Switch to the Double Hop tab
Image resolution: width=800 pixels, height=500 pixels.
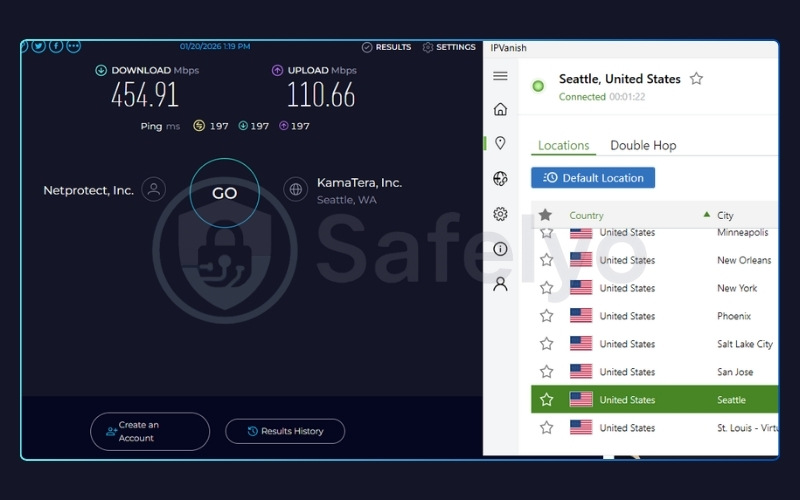643,145
